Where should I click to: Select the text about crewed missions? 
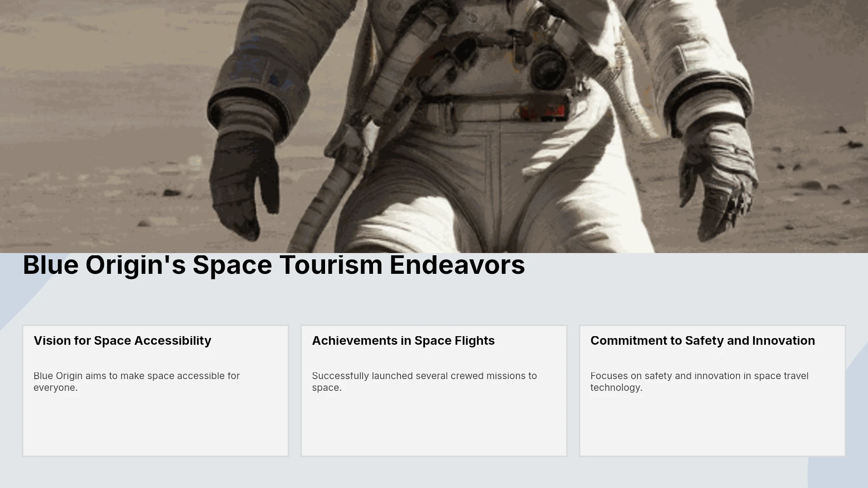pyautogui.click(x=425, y=382)
